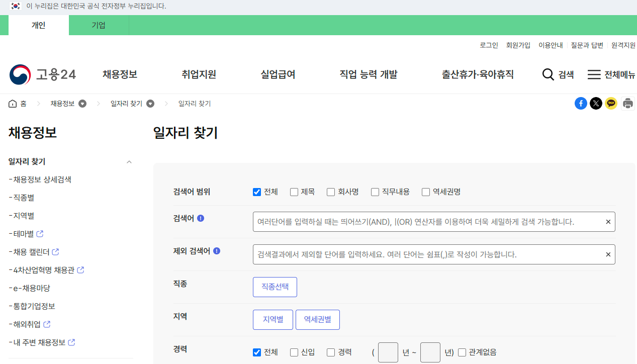637x364 pixels.
Task: Clear the 제외 검색어 field with the × icon
Action: (608, 254)
